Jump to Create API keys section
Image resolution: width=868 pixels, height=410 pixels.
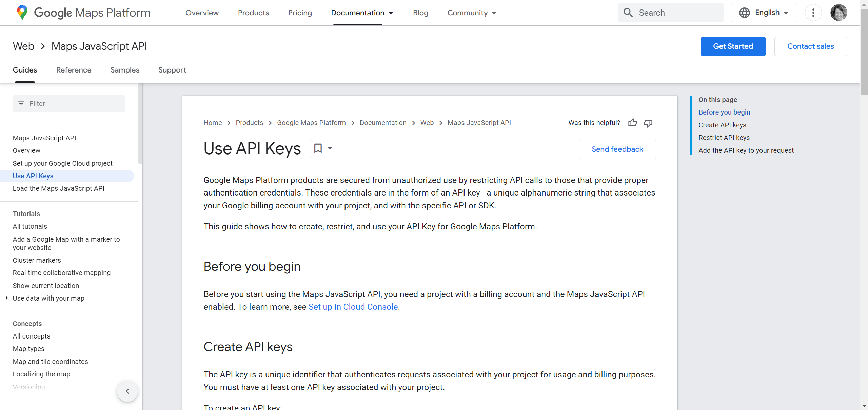(722, 125)
